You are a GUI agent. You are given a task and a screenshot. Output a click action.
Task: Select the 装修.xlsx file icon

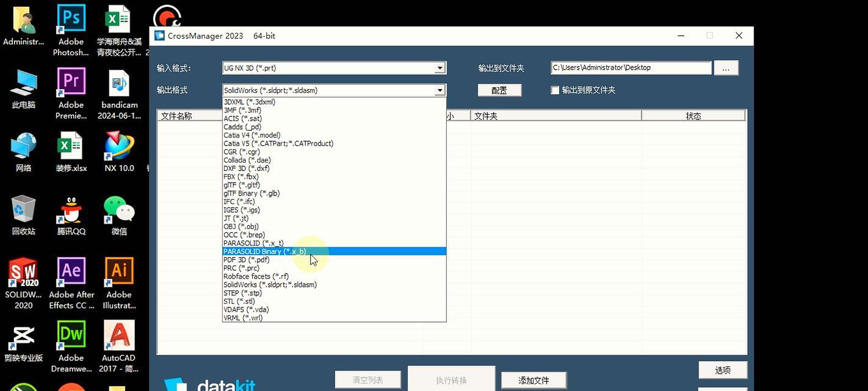(71, 152)
